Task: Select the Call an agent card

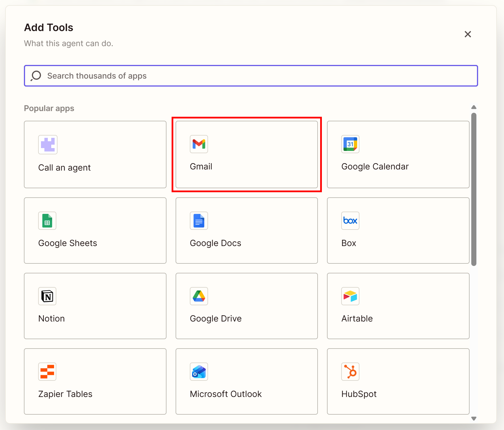Action: pos(95,155)
